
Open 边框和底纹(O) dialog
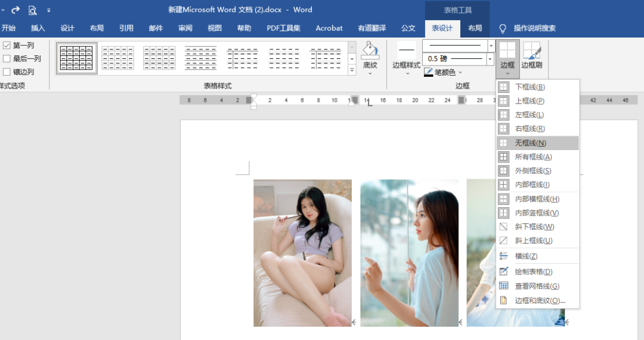[538, 300]
